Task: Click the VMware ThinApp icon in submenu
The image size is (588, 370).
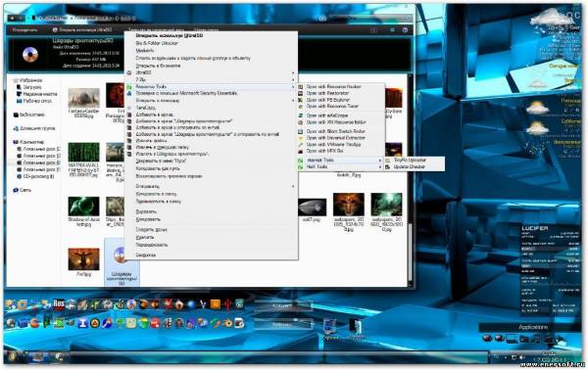Action: 301,145
